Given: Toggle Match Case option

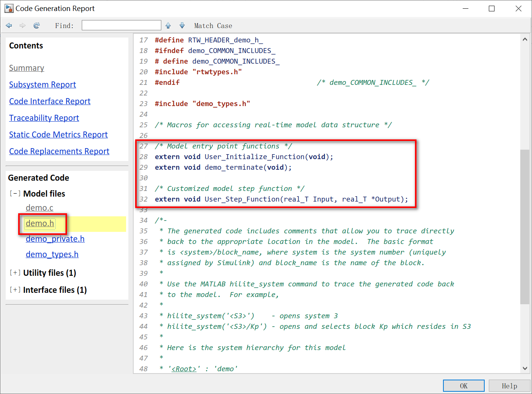Looking at the screenshot, I should (x=213, y=26).
